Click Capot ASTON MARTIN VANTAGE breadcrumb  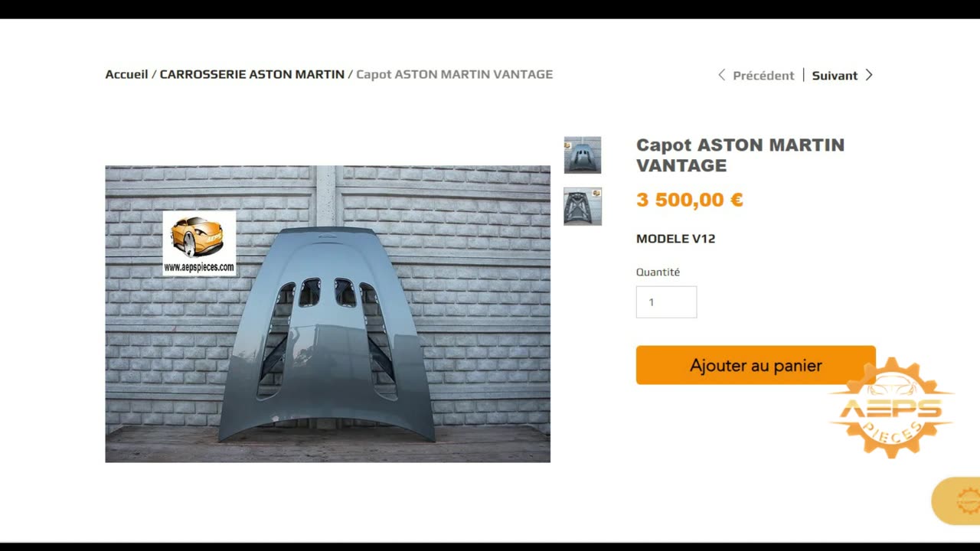(454, 74)
